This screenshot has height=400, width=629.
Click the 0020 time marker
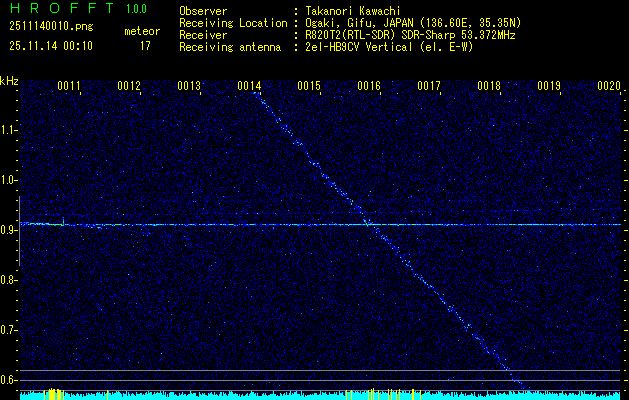[x=609, y=87]
